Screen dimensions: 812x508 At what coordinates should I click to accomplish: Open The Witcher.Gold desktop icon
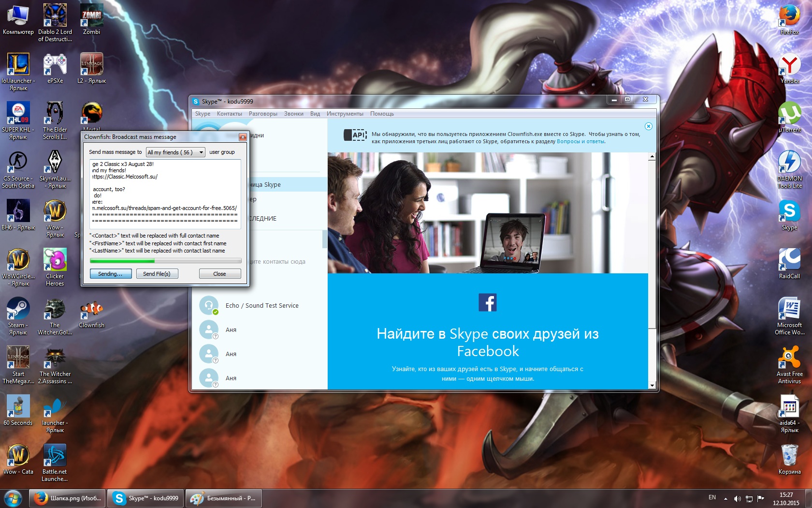(55, 315)
